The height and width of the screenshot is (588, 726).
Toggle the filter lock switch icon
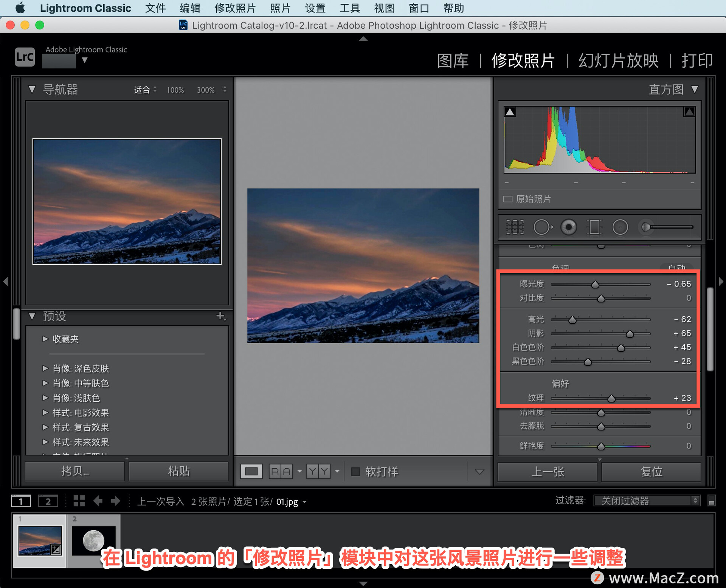[711, 501]
